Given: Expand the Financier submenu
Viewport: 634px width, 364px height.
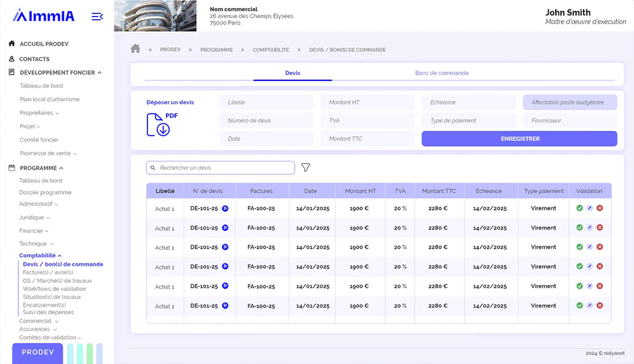Looking at the screenshot, I should tap(47, 231).
